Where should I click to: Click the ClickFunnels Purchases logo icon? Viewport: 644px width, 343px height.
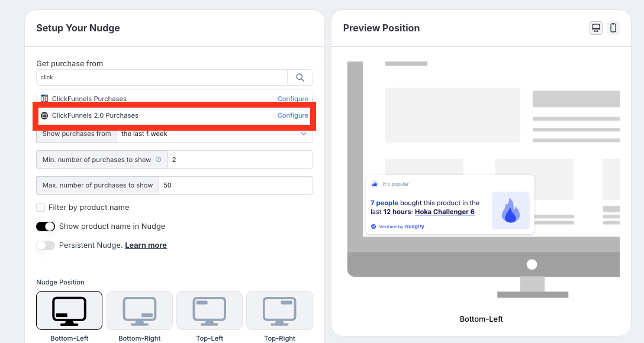[x=44, y=99]
